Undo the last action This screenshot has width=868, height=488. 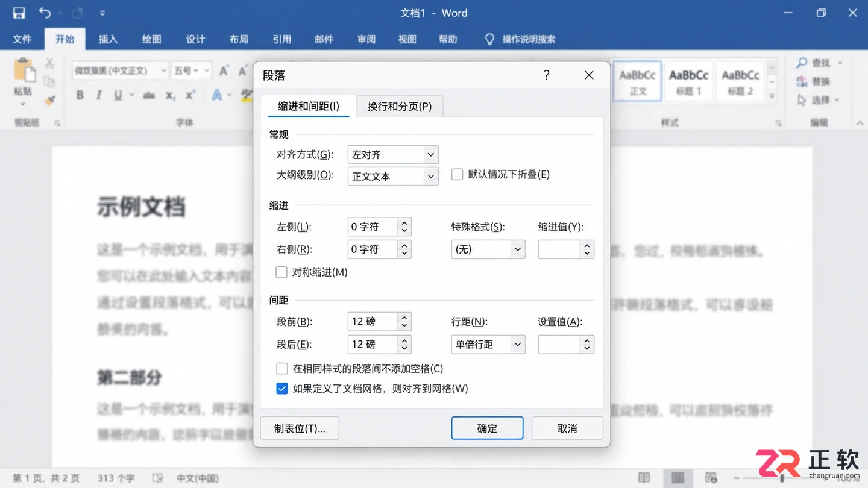pyautogui.click(x=45, y=13)
